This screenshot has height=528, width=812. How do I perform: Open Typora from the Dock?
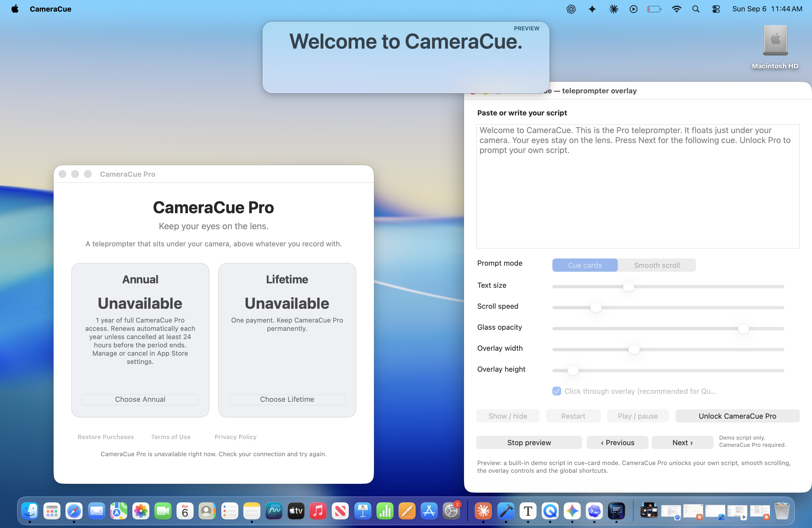(528, 511)
